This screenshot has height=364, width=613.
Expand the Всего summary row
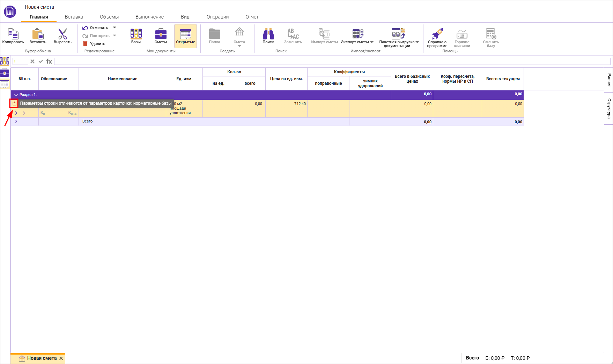[16, 121]
